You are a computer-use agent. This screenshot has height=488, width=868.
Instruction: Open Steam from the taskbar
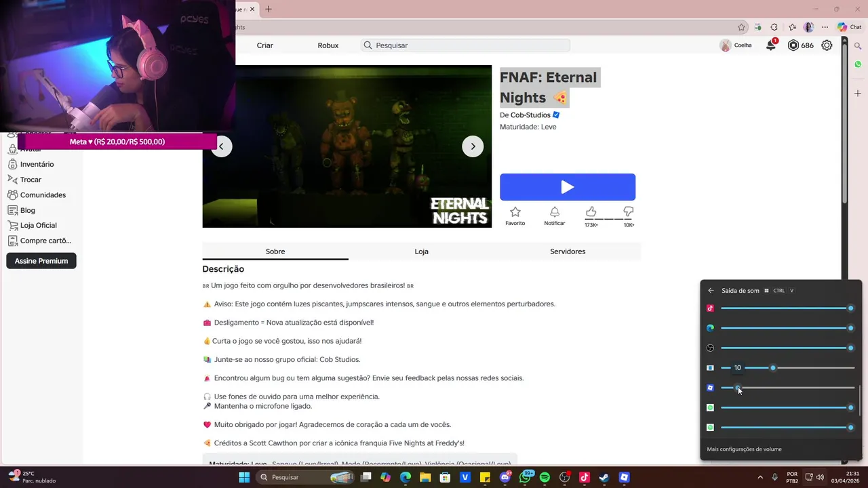coord(604,477)
